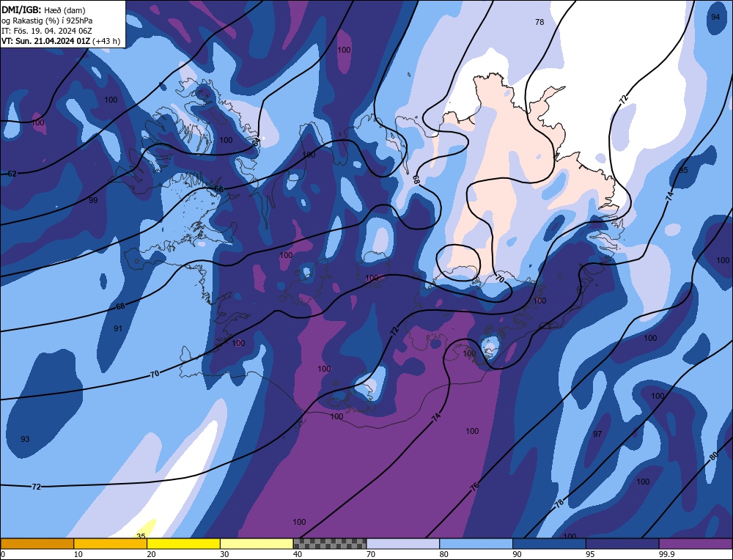This screenshot has height=560, width=733.
Task: Click the humidity value '97'
Action: (597, 434)
